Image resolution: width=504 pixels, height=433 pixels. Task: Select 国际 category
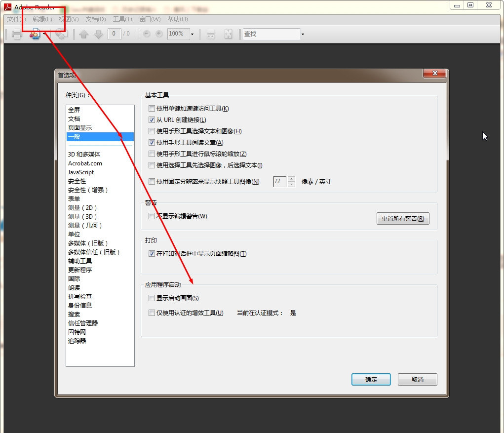click(x=100, y=278)
